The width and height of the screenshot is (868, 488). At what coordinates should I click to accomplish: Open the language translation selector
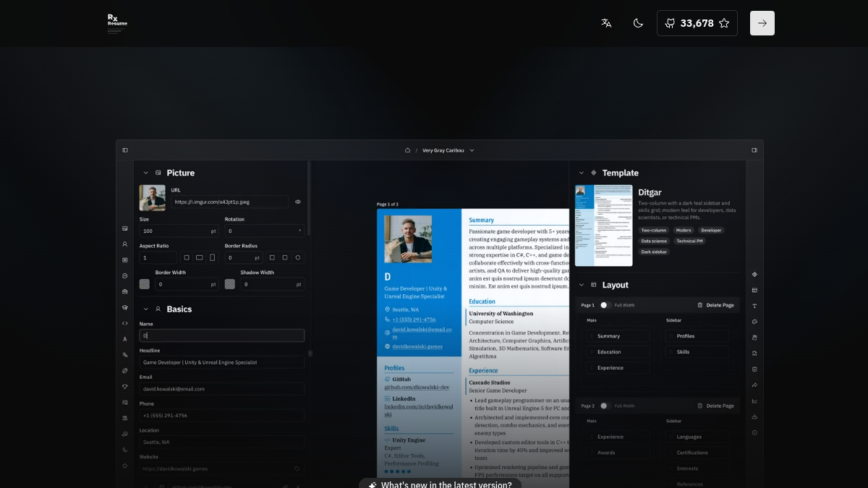click(606, 23)
